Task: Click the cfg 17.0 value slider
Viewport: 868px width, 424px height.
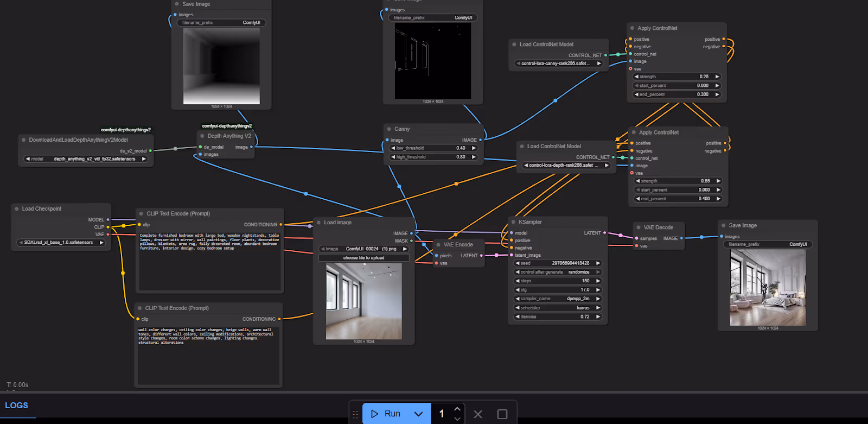Action: (x=558, y=290)
